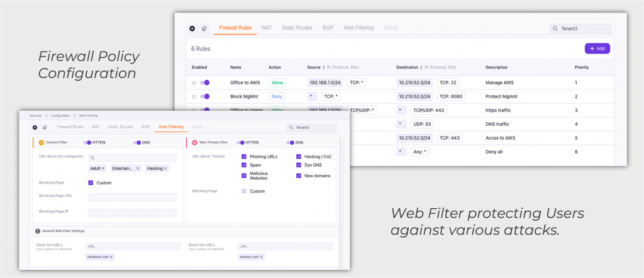Uncheck Custom blocking page under Content Filter
Image resolution: width=644 pixels, height=278 pixels.
pyautogui.click(x=91, y=183)
